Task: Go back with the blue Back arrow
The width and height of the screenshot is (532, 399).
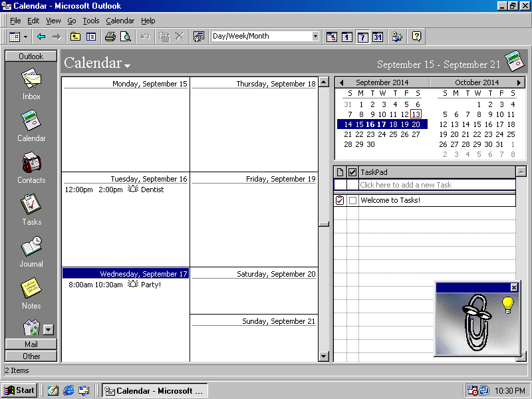Action: tap(41, 37)
